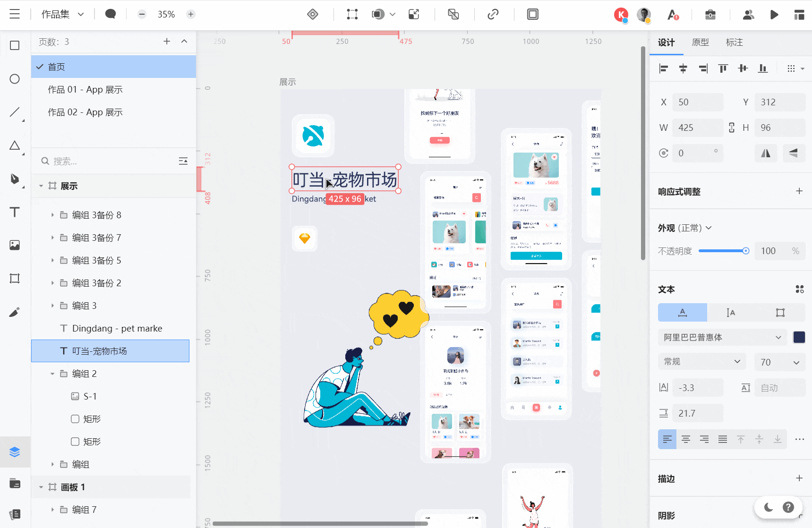Switch to the 标注 tab

coord(734,43)
